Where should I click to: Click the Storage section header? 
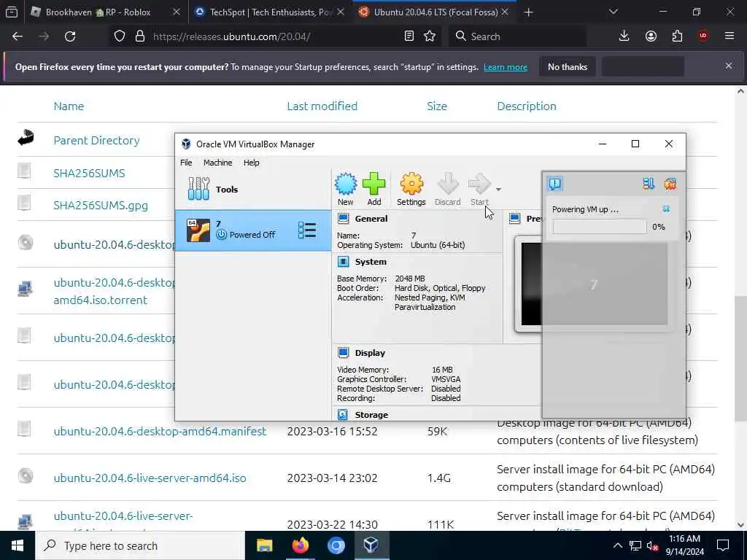(371, 415)
